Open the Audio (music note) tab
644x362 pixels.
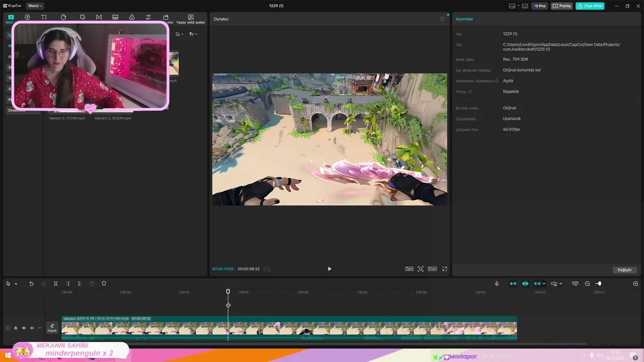(x=27, y=17)
